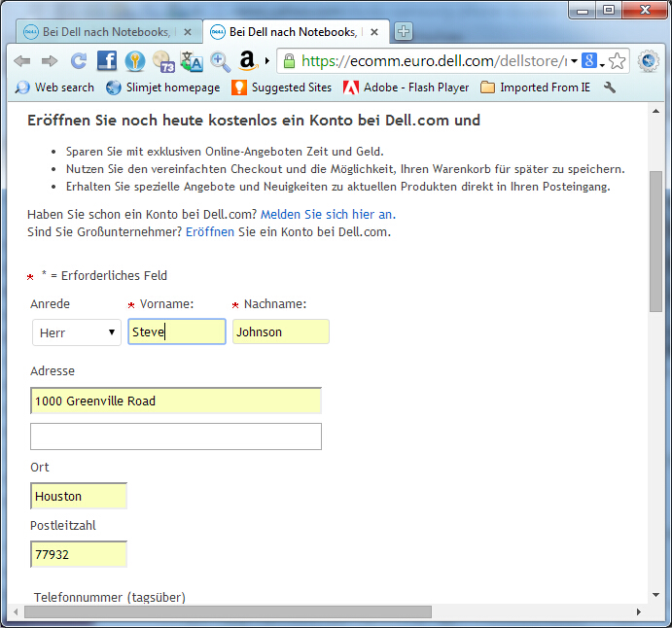This screenshot has height=628, width=672.
Task: Click the zoom magnifier icon
Action: pyautogui.click(x=221, y=61)
